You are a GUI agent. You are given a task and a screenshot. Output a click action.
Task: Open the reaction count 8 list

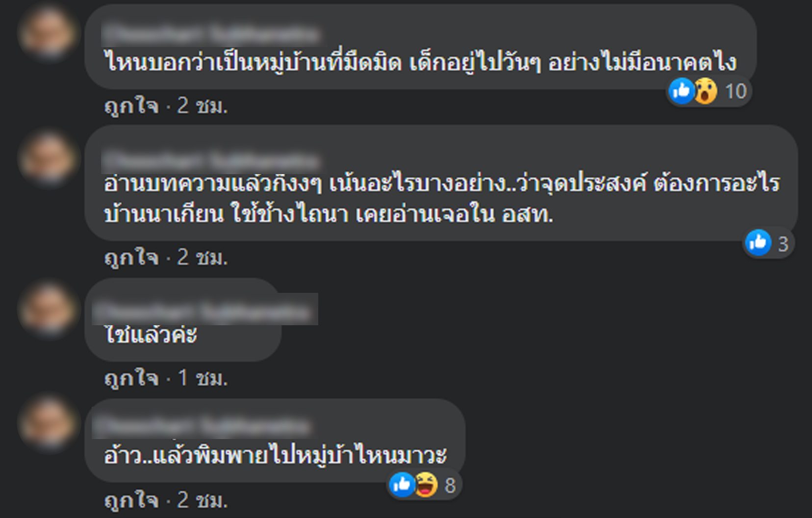tap(450, 485)
